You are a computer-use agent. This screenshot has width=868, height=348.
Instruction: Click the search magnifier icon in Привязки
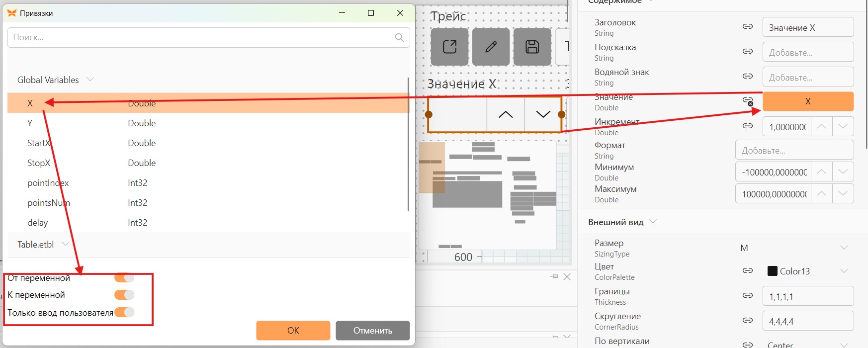coord(399,37)
